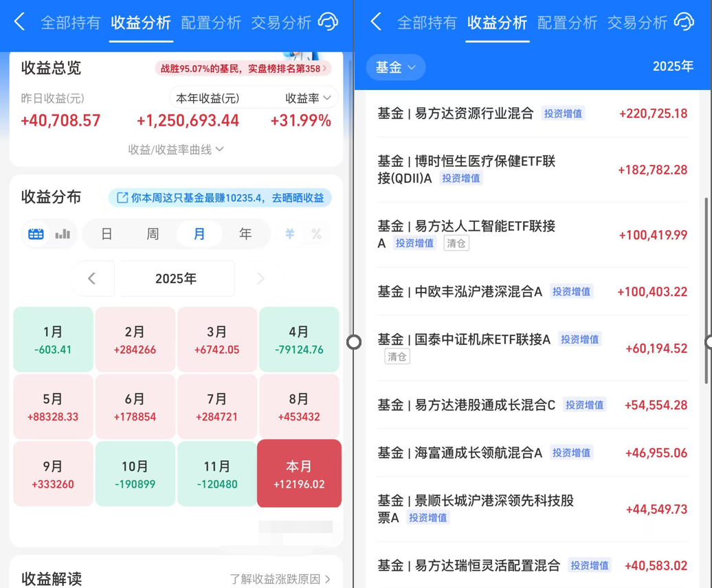This screenshot has width=712, height=588.
Task: Select monthly (月) distribution period
Action: click(199, 234)
